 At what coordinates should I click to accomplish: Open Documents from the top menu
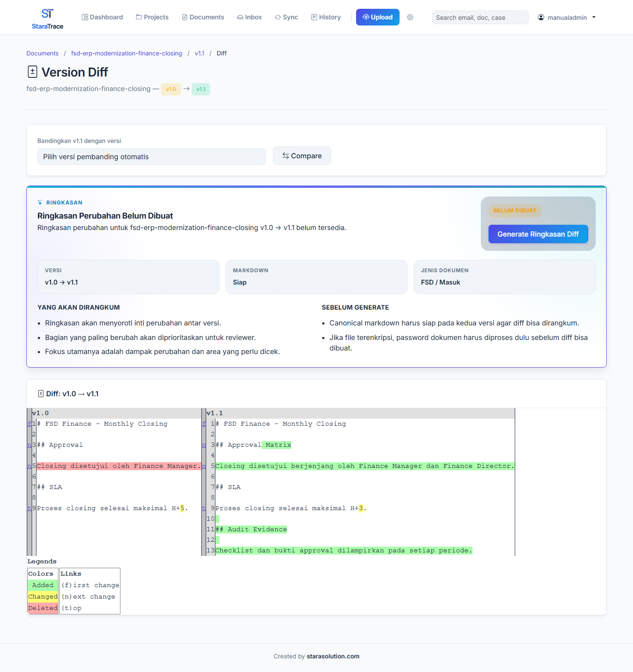(x=203, y=17)
